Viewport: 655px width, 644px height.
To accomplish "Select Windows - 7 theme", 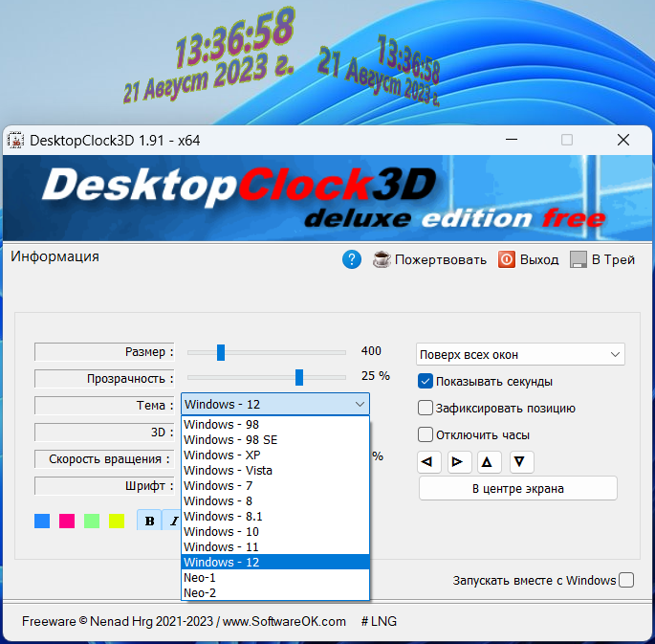I will click(275, 485).
